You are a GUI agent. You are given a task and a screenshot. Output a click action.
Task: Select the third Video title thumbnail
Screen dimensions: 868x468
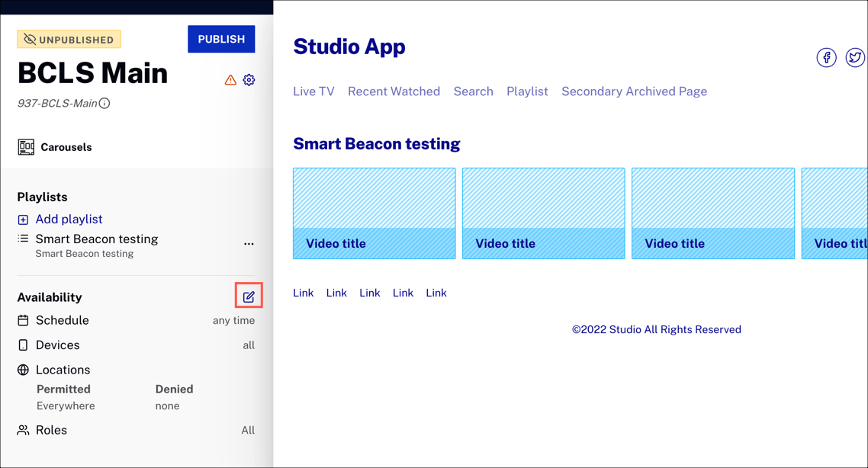pos(713,213)
